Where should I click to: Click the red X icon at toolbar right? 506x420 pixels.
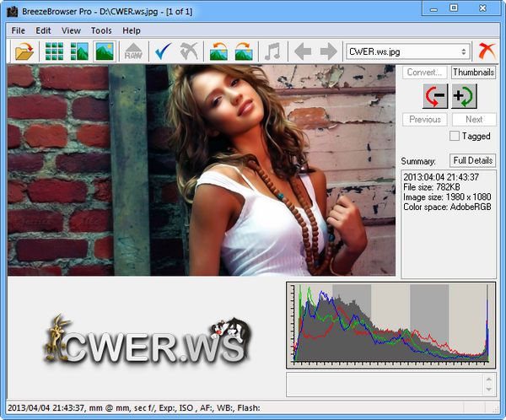[487, 51]
